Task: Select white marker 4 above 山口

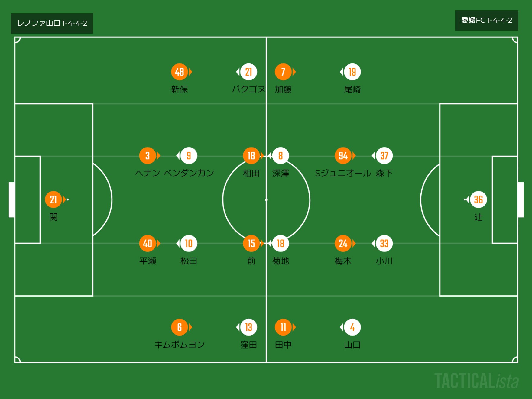Action: coord(352,327)
